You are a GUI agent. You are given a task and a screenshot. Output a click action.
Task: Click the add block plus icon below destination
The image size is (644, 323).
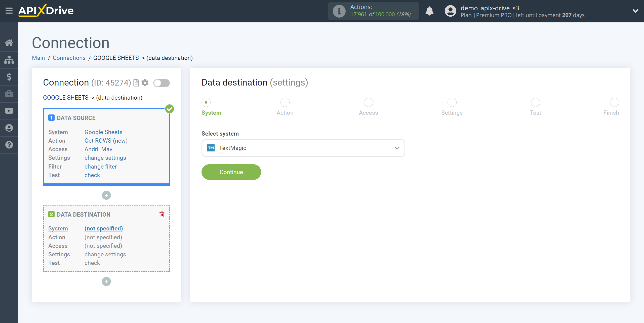(x=107, y=282)
